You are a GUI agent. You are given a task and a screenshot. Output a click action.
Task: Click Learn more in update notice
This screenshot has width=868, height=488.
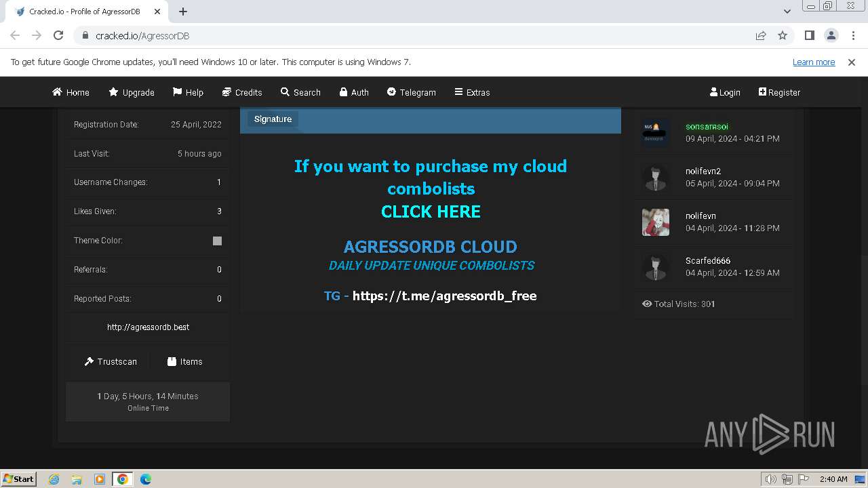tap(814, 62)
